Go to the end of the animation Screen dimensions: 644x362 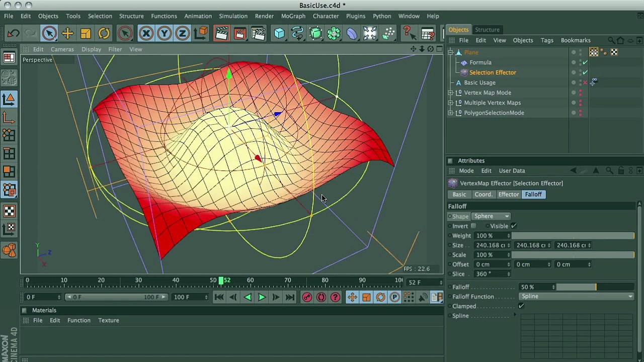(x=290, y=297)
